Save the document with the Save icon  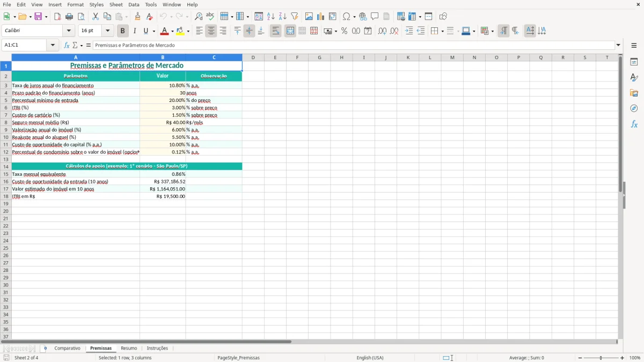(38, 17)
